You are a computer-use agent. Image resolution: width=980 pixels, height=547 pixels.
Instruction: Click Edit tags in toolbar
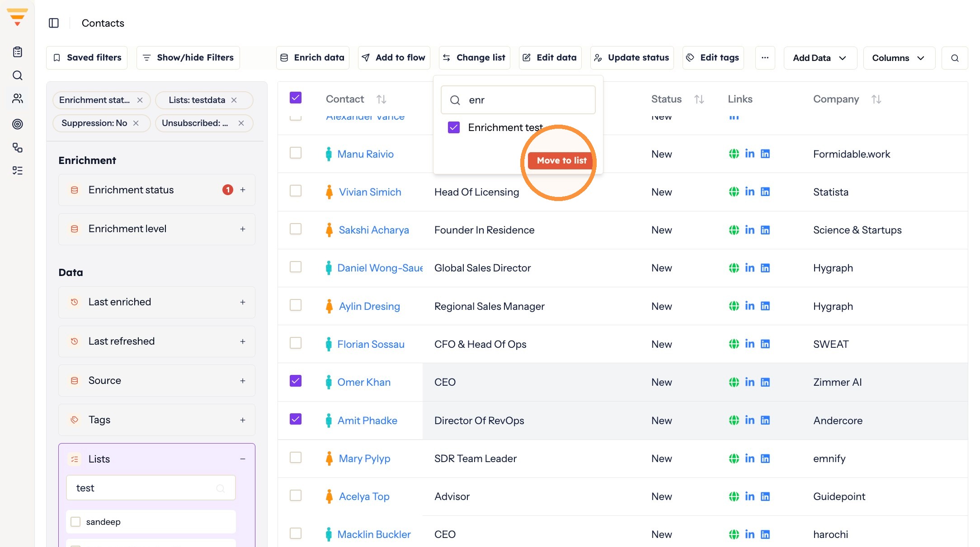click(x=713, y=58)
